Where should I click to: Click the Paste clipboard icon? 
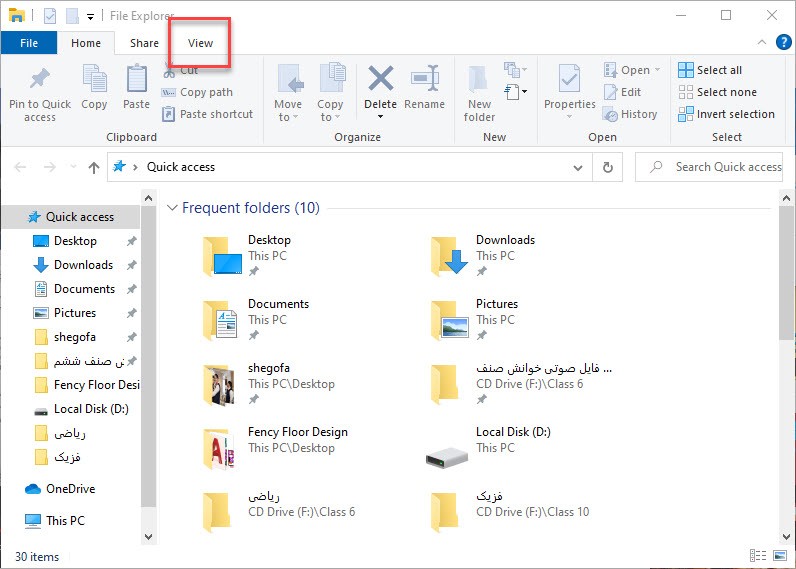137,79
